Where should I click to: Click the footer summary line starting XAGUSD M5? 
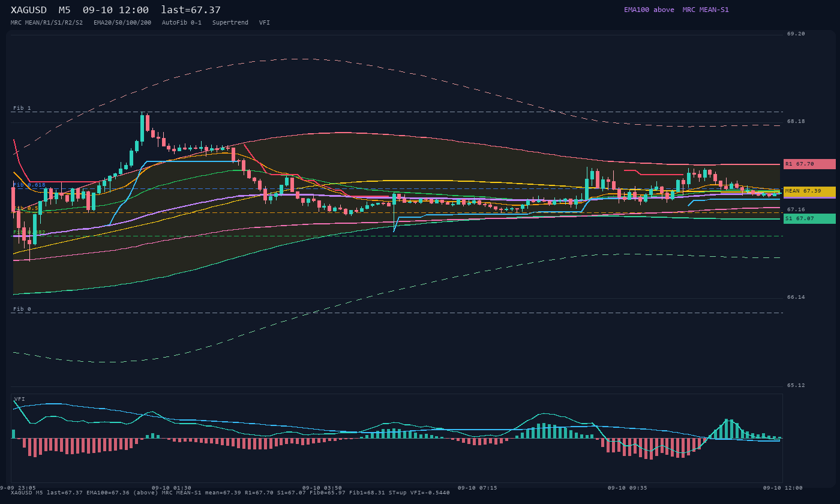[x=230, y=493]
